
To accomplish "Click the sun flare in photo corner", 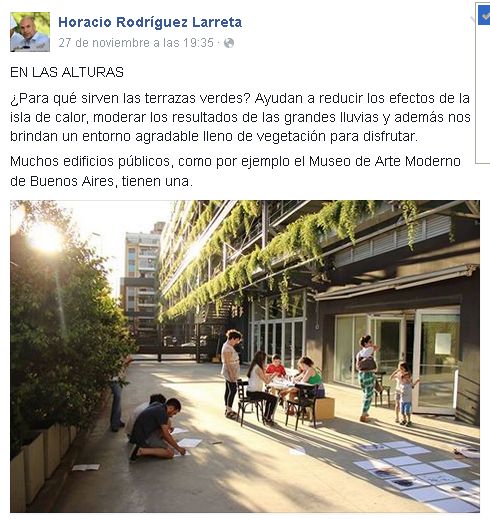I will tap(44, 238).
